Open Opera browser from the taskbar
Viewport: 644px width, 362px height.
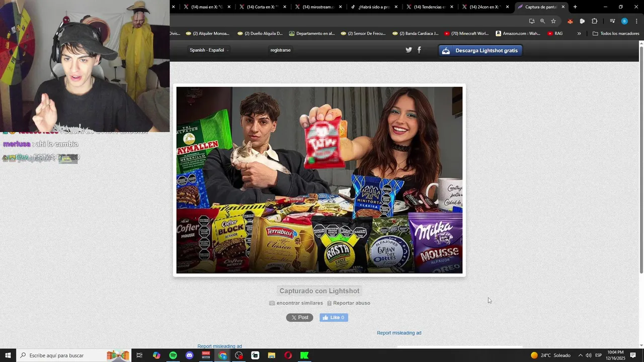[288, 355]
